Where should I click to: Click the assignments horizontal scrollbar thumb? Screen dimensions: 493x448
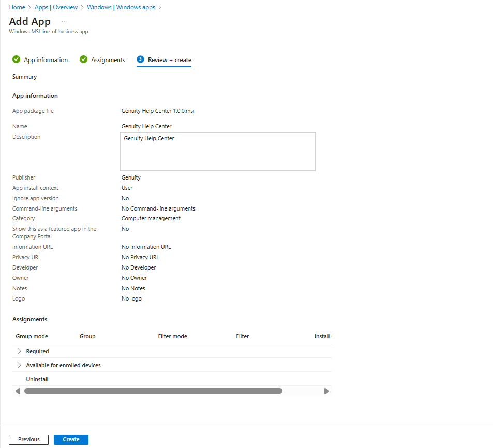[154, 391]
